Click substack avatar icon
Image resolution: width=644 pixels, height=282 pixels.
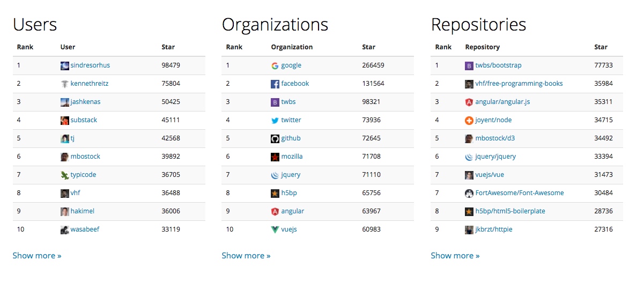(x=65, y=120)
